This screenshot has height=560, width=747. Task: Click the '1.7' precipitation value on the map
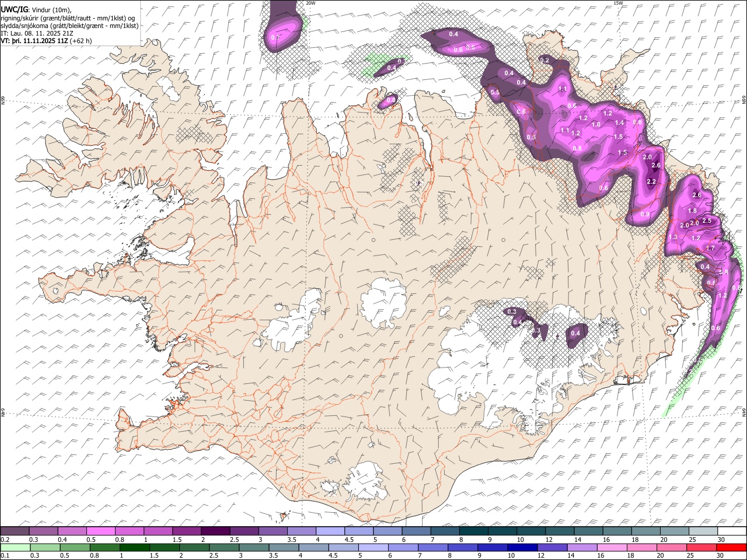pyautogui.click(x=710, y=248)
